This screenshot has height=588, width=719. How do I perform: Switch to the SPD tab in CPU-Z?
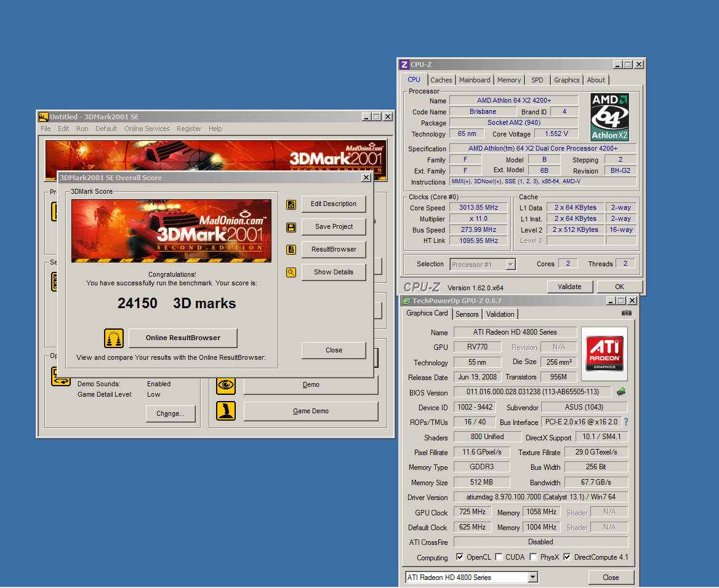[x=537, y=80]
